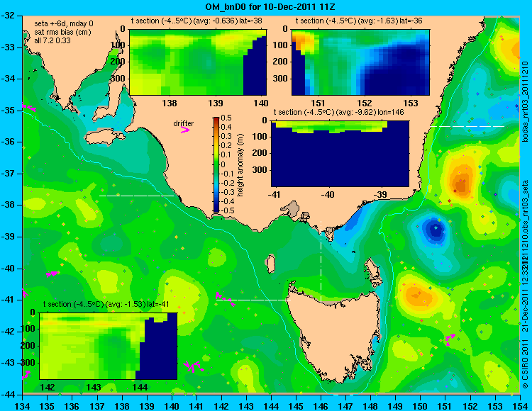Click the 'drifter' legend label
Viewport: 532px width, 411px height.
(x=184, y=124)
